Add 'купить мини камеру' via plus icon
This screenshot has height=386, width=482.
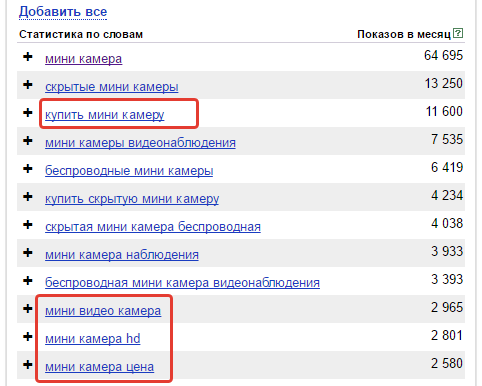tap(28, 113)
